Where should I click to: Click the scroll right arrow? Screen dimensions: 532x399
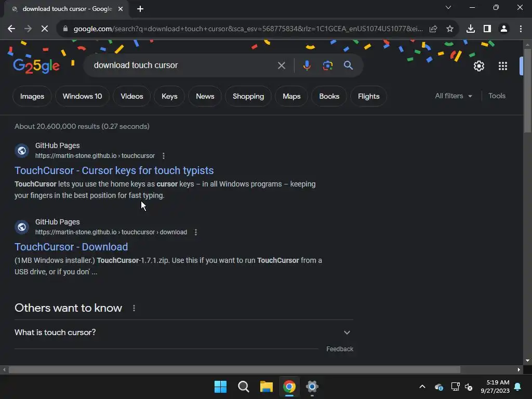point(519,370)
